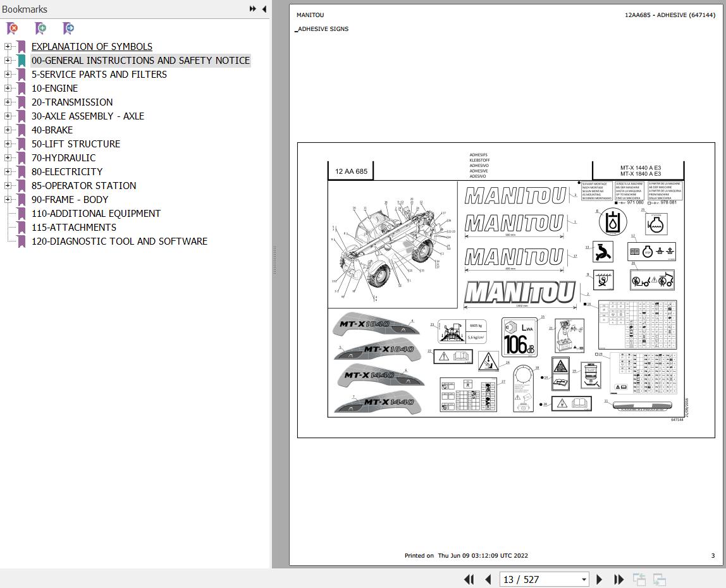The width and height of the screenshot is (726, 588).
Task: Click the delete bookmark icon
Action: click(x=13, y=28)
